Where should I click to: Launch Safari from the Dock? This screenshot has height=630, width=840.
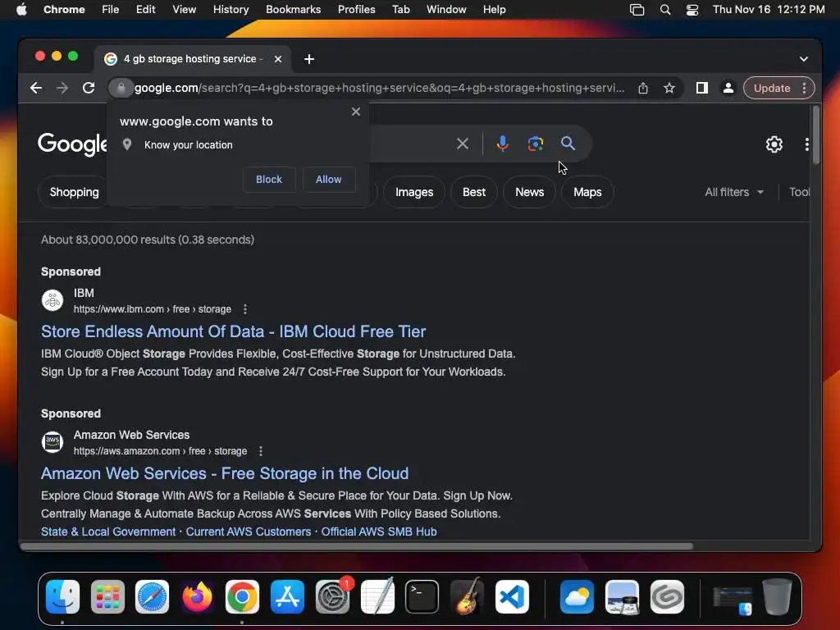(x=152, y=597)
